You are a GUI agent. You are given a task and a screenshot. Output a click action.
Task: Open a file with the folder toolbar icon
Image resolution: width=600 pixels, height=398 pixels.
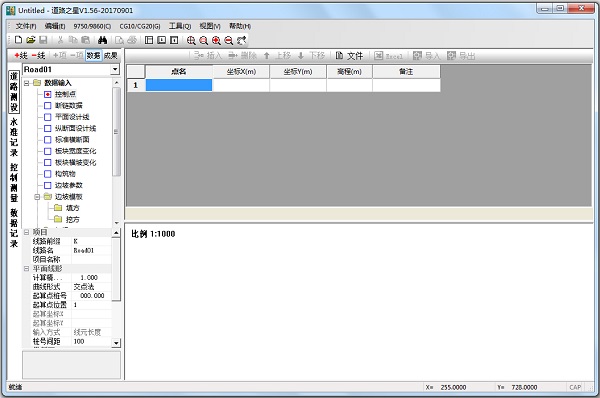pos(31,40)
